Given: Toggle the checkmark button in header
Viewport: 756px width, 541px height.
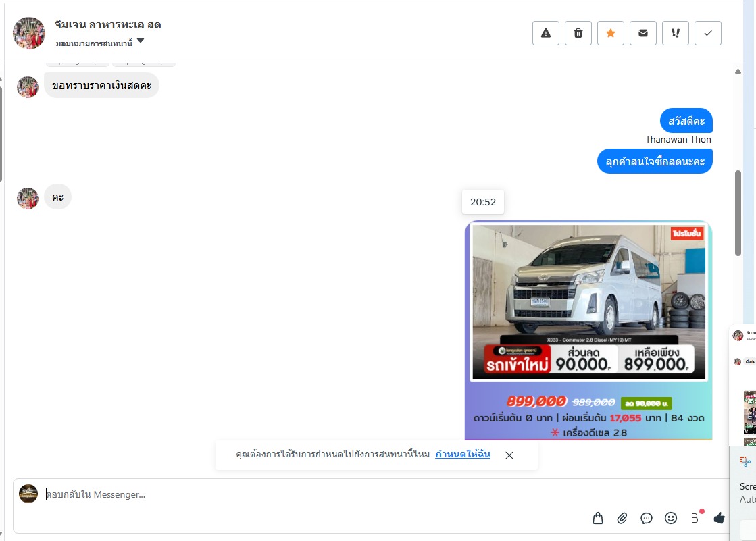Looking at the screenshot, I should (x=708, y=33).
